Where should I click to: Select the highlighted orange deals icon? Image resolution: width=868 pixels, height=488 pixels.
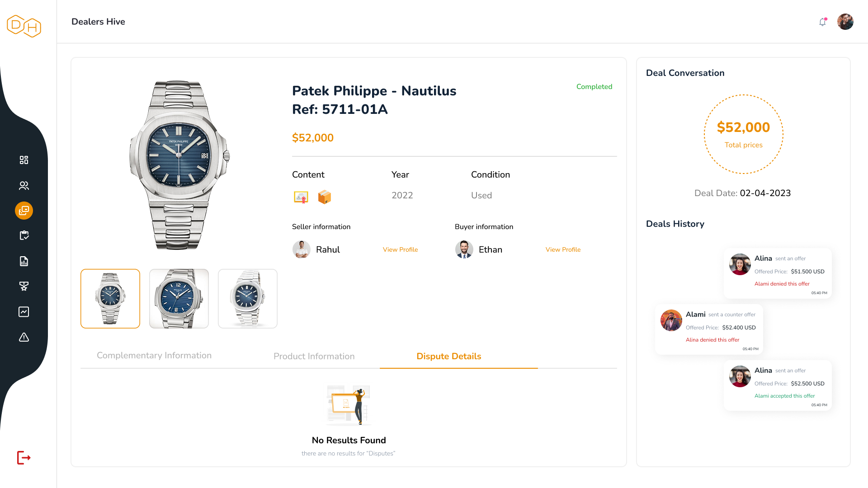pos(24,211)
